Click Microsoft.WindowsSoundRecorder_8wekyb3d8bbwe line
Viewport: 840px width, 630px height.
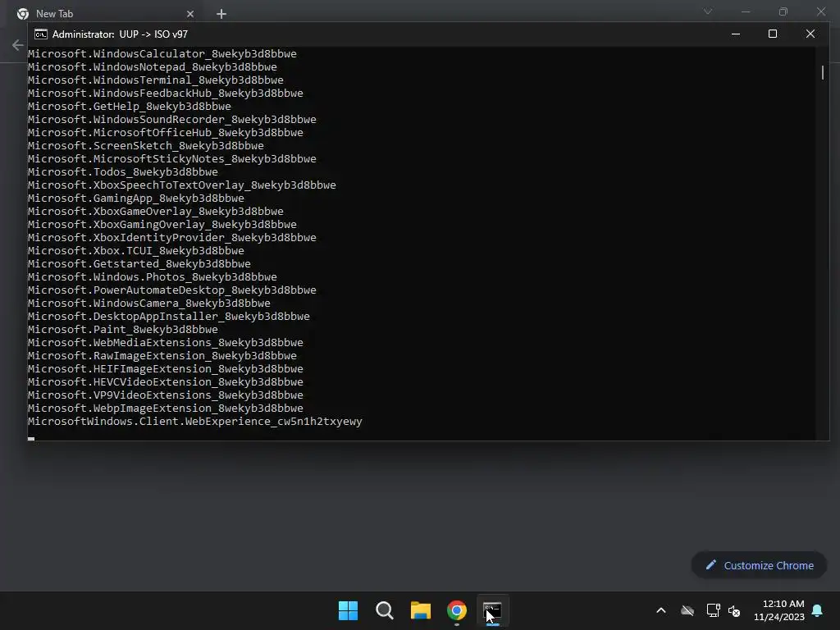(172, 120)
